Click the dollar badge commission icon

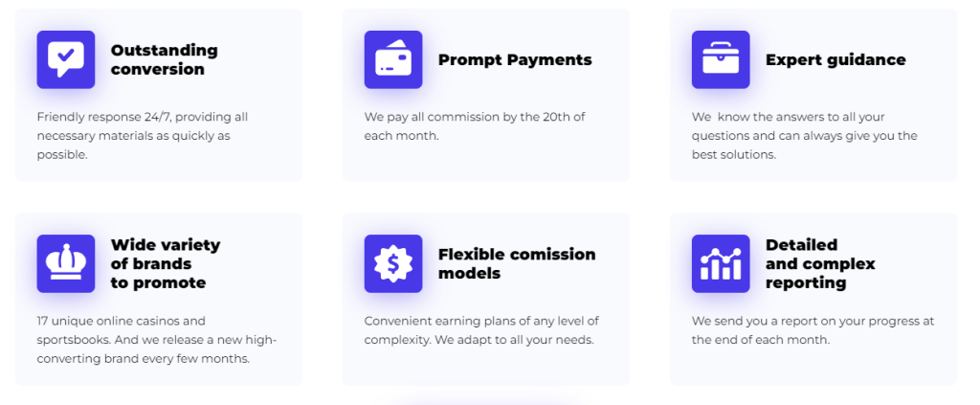(x=393, y=263)
